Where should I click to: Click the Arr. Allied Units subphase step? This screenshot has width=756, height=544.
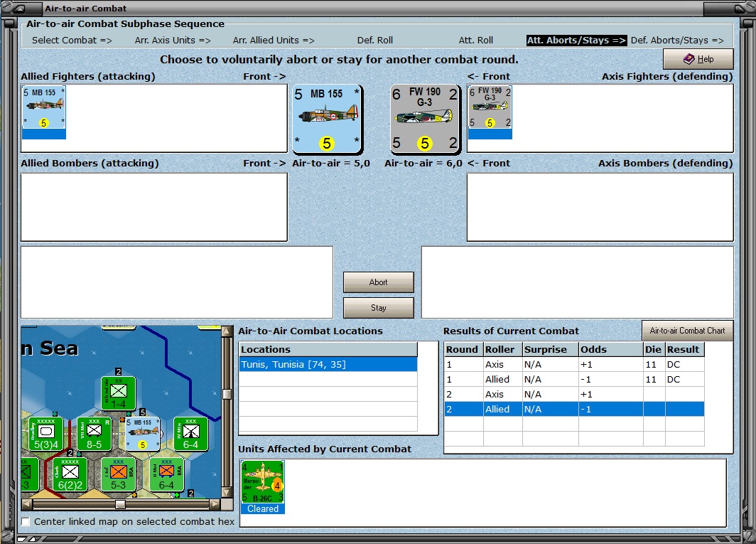coord(274,41)
